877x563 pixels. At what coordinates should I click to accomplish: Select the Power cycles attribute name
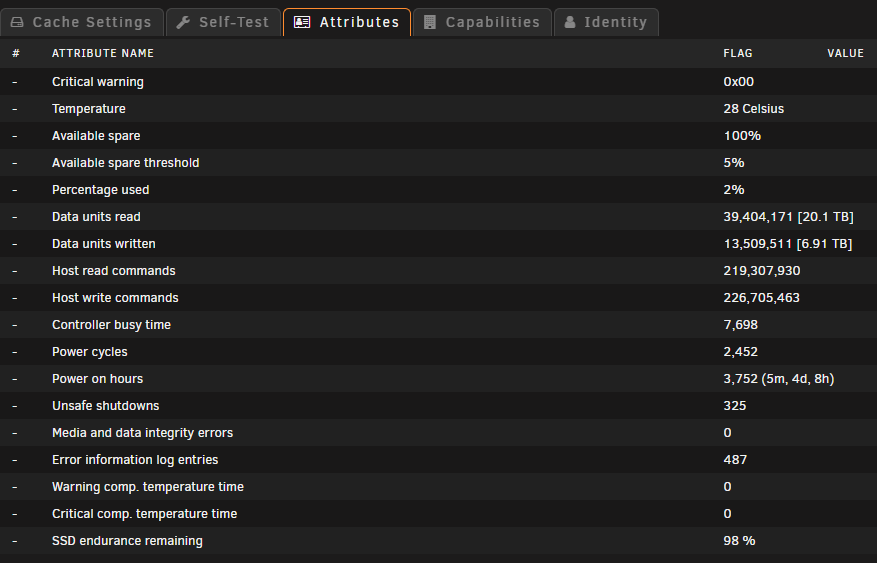(x=89, y=352)
